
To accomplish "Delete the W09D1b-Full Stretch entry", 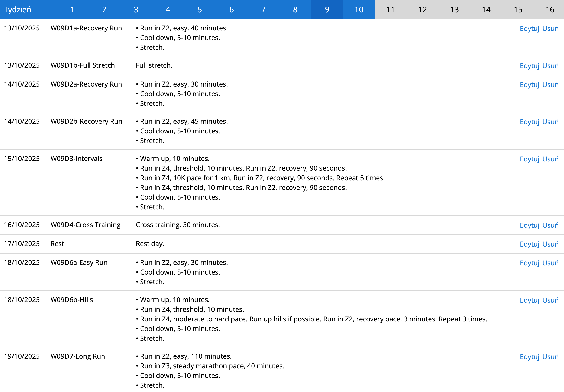I will tap(550, 66).
